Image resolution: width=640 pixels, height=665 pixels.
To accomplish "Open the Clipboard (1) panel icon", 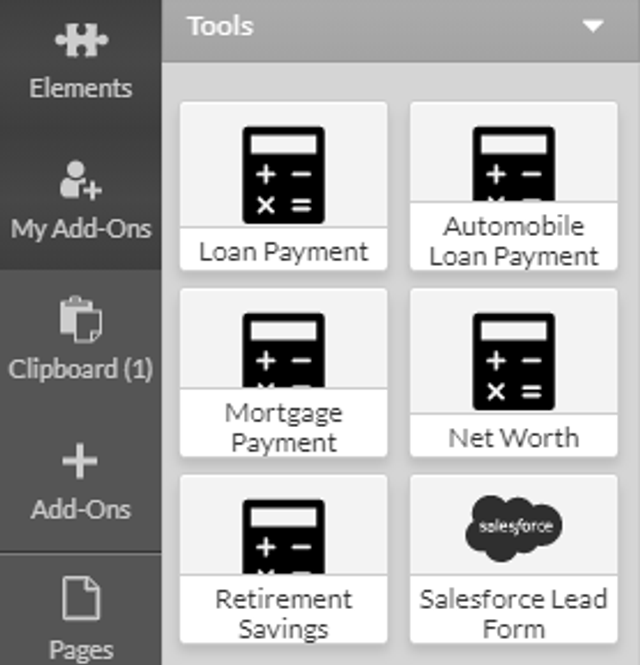I will tap(81, 319).
